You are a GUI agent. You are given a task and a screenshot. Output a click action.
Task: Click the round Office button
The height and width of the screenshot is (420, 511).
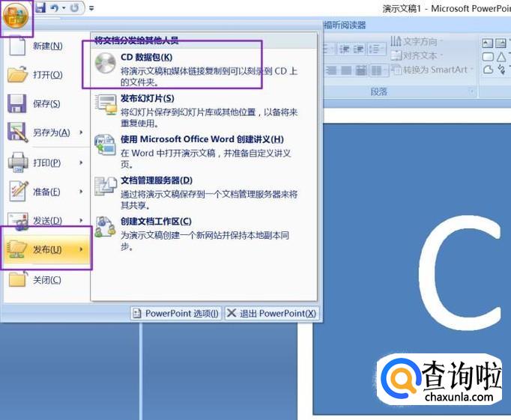pos(16,16)
